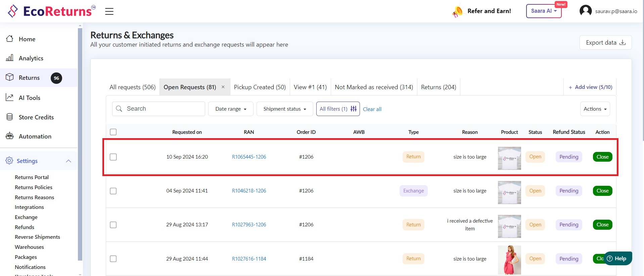This screenshot has height=276, width=644.
Task: Click the Analytics bar chart icon
Action: (10, 58)
